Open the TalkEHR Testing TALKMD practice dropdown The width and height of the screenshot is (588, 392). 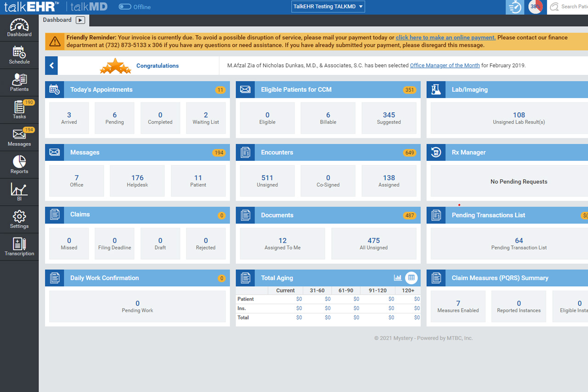tap(328, 7)
